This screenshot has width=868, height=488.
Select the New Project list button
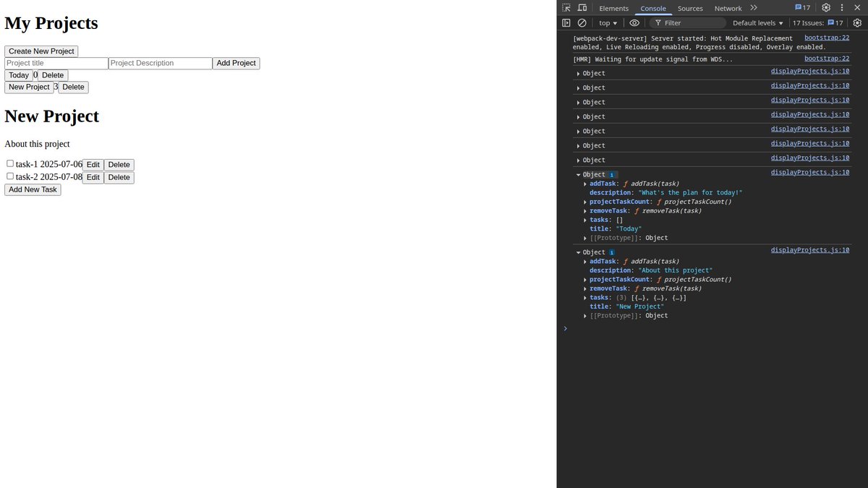tap(29, 87)
